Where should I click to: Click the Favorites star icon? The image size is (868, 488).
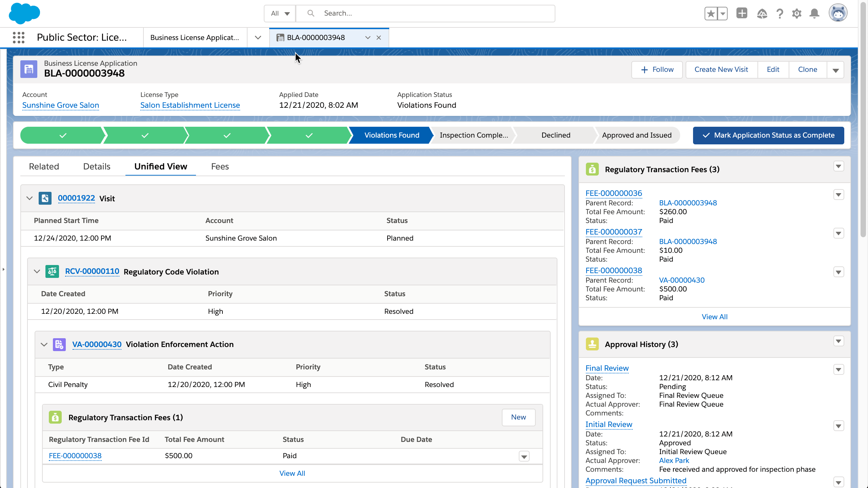(711, 14)
